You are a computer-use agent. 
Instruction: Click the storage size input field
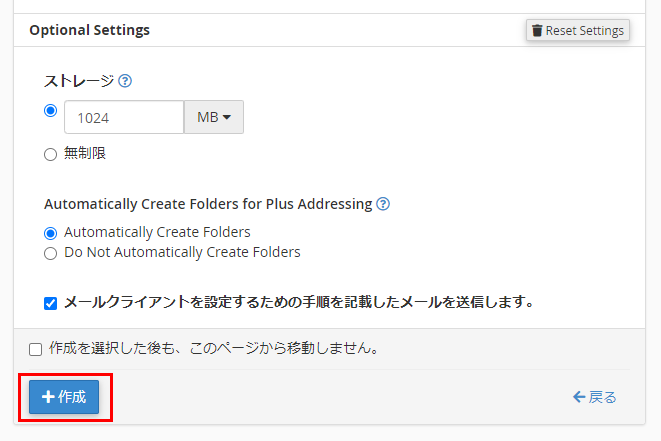click(124, 117)
